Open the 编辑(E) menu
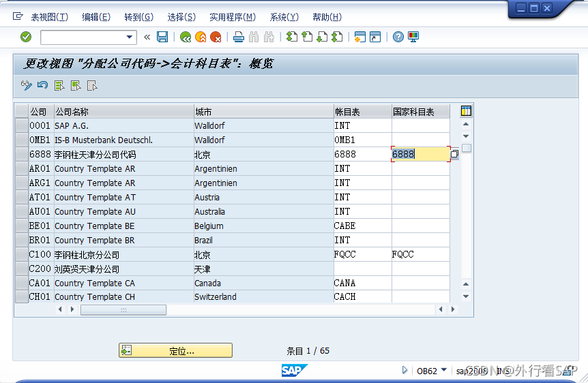Image resolution: width=588 pixels, height=383 pixels. pyautogui.click(x=96, y=17)
